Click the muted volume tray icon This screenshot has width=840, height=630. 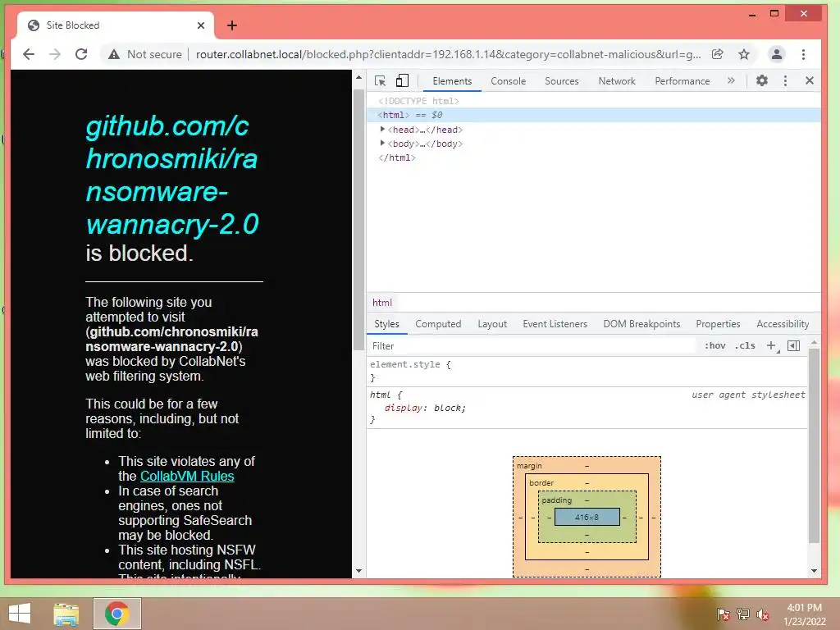(763, 614)
